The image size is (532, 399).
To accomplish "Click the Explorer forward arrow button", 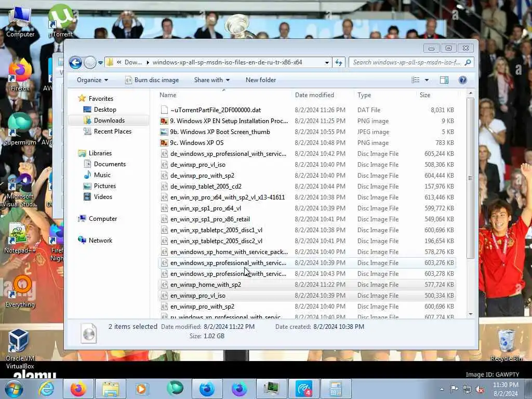I will click(90, 62).
